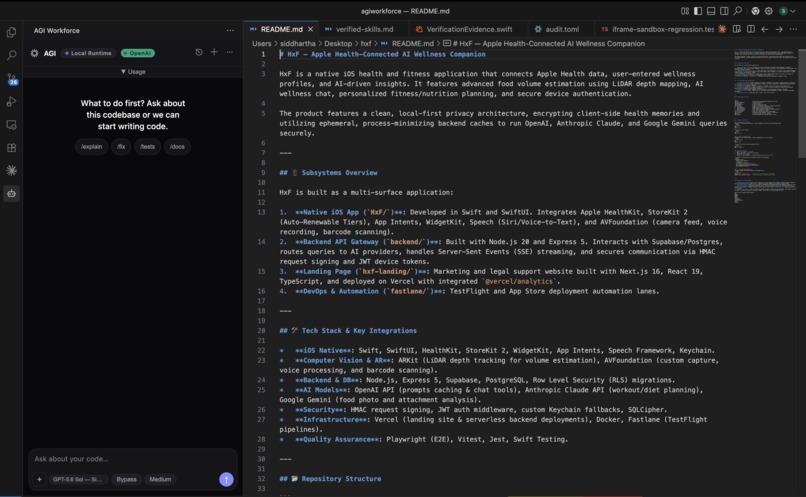Choose the /tests suggestion chip
Image resolution: width=806 pixels, height=497 pixels.
(148, 146)
